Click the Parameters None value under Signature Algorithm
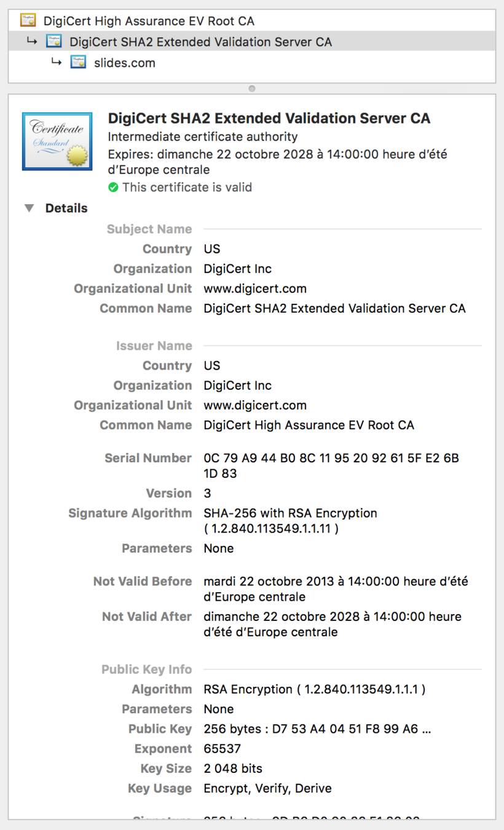 pos(219,548)
